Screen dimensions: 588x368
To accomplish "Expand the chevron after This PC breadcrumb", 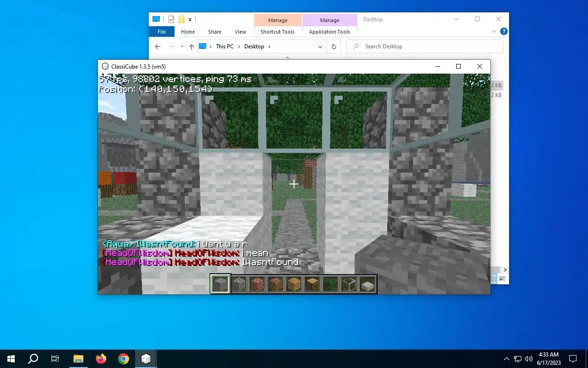I will (239, 46).
